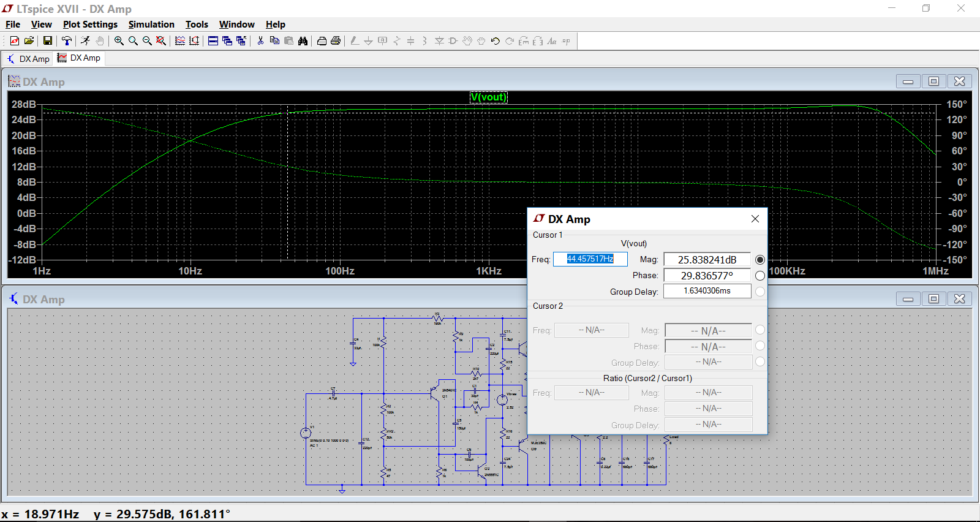Viewport: 980px width, 522px height.
Task: Select Cursor 2 Mag radio button
Action: [760, 330]
